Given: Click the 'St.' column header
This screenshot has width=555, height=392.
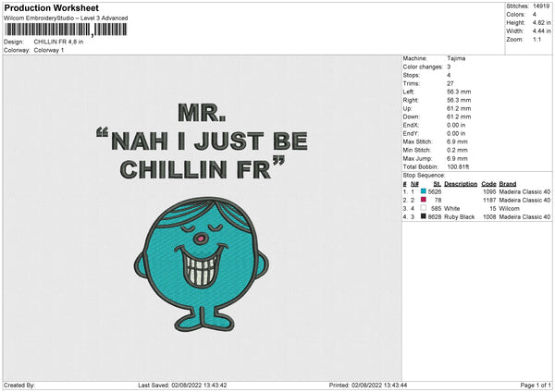Looking at the screenshot, I should click(438, 184).
